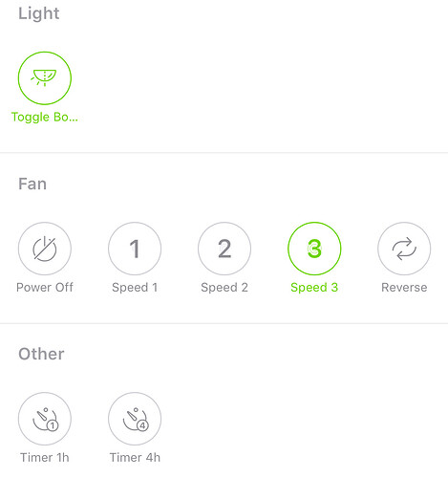Click the 'Reverse' text label
The width and height of the screenshot is (448, 478).
(x=404, y=288)
